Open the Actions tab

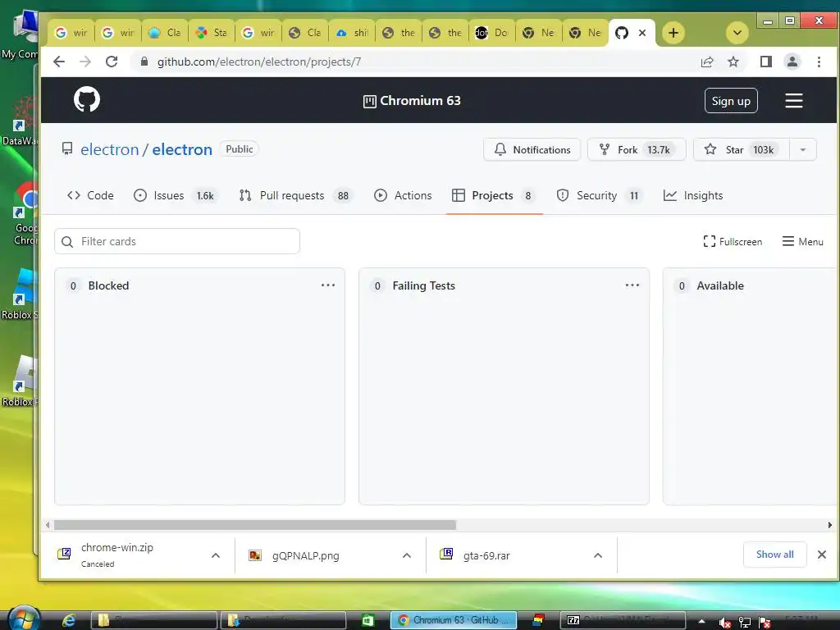coord(402,195)
